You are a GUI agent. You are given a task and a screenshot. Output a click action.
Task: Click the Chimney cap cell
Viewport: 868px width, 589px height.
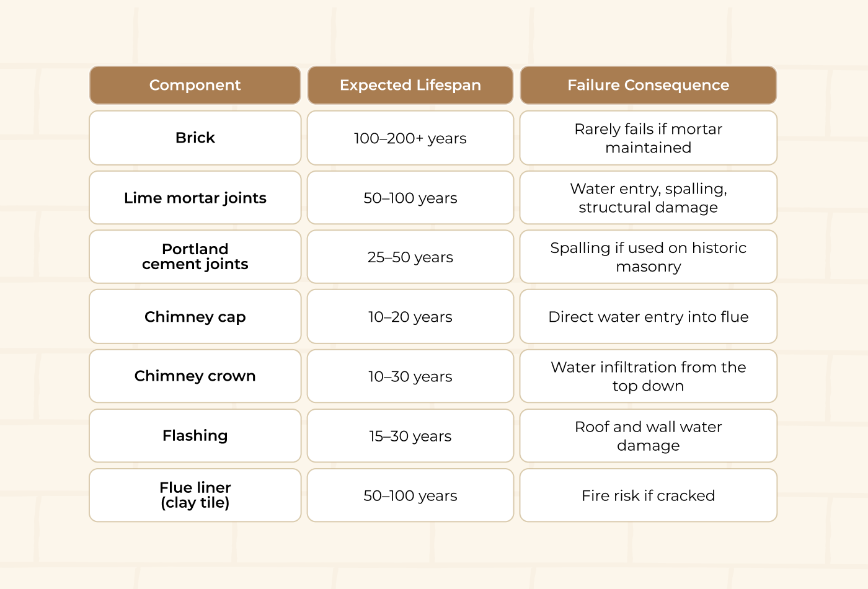[195, 317]
